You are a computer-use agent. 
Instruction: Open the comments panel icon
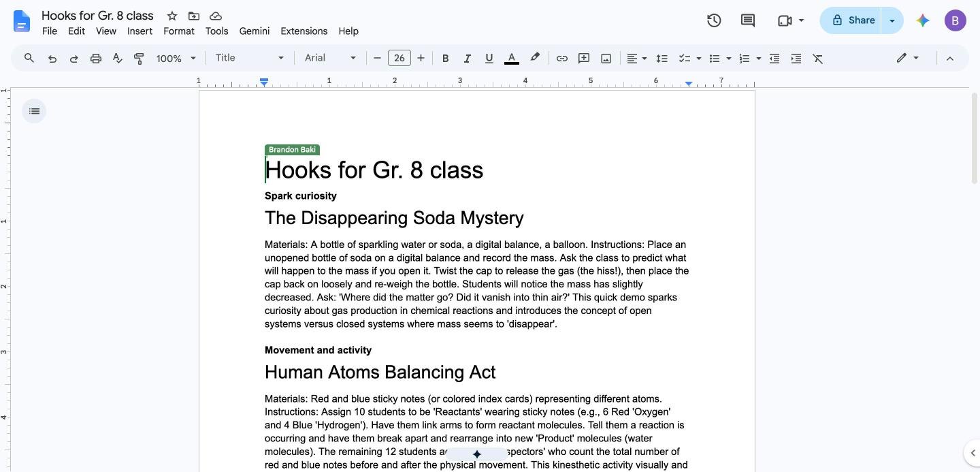coord(748,20)
